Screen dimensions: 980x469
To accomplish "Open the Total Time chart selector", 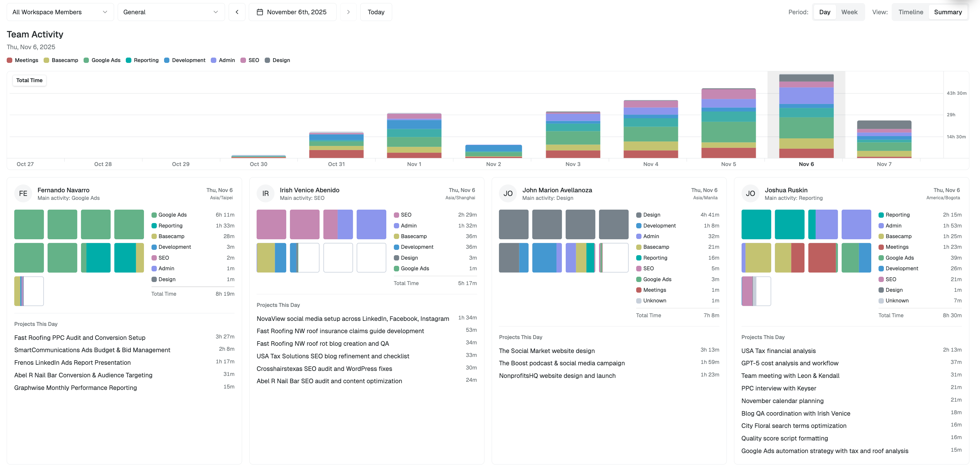I will click(x=29, y=80).
